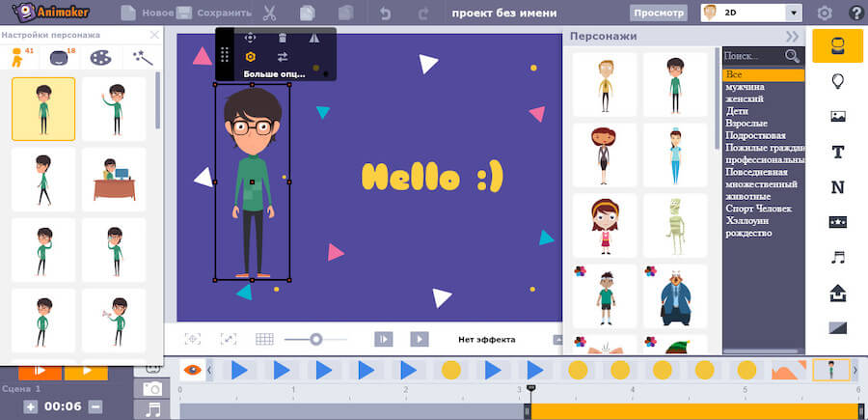Click the Сохранить save button

(213, 14)
